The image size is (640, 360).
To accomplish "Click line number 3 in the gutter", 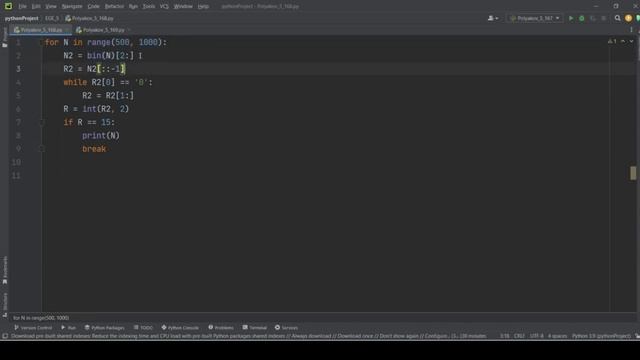I will [x=18, y=69].
